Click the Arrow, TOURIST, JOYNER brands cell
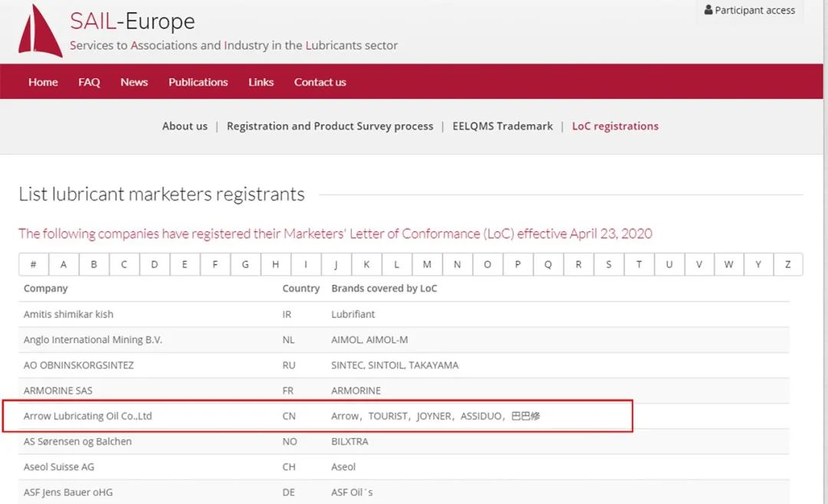The height and width of the screenshot is (504, 828). tap(435, 416)
